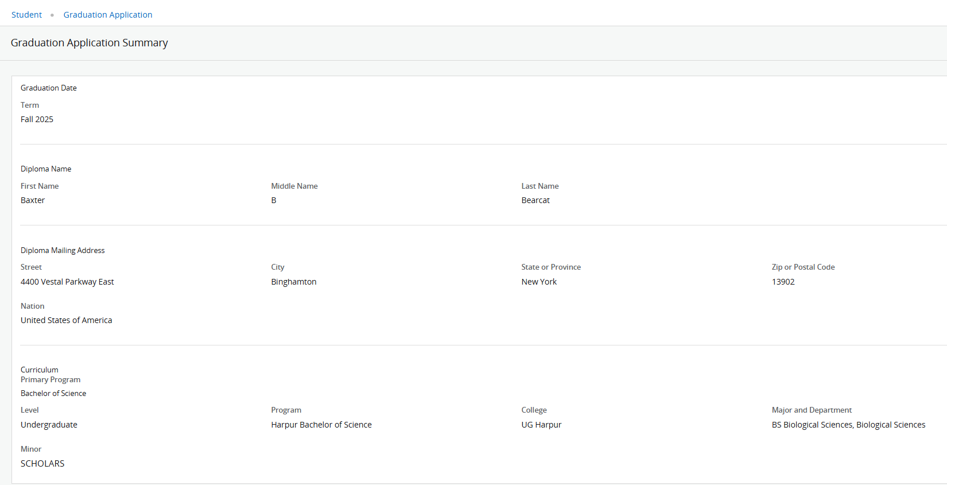Click the Undergraduate level value
Screen dimensions: 965x501
pyautogui.click(x=49, y=425)
